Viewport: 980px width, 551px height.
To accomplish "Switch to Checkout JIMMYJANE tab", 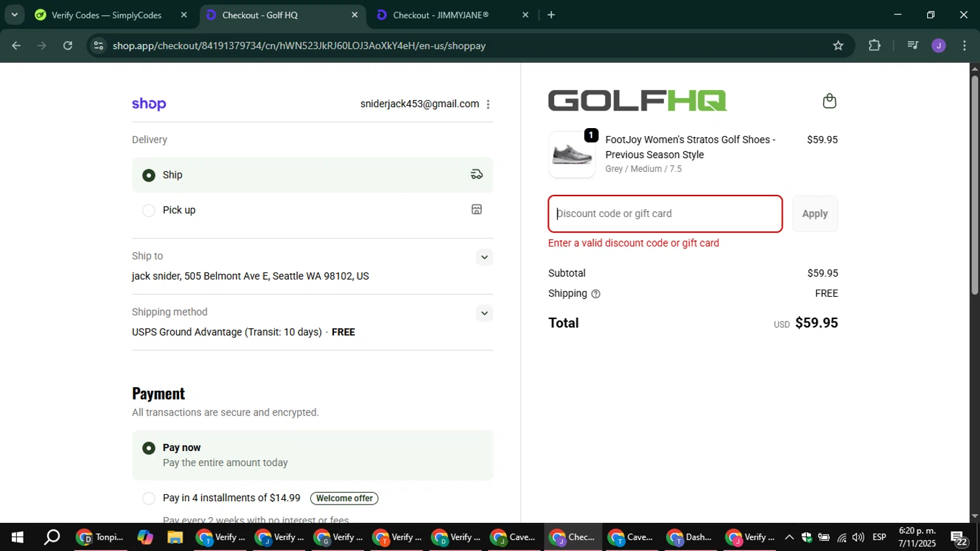I will tap(453, 15).
